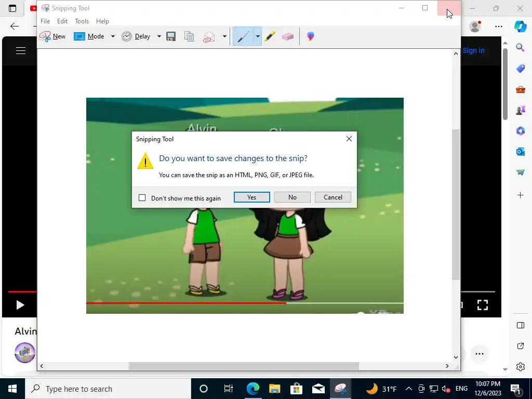Viewport: 532px width, 399px height.
Task: Click the browser back arrow
Action: [14, 26]
